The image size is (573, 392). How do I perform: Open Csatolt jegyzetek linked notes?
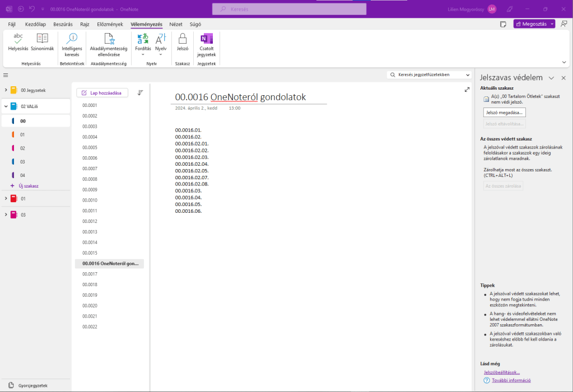[207, 39]
